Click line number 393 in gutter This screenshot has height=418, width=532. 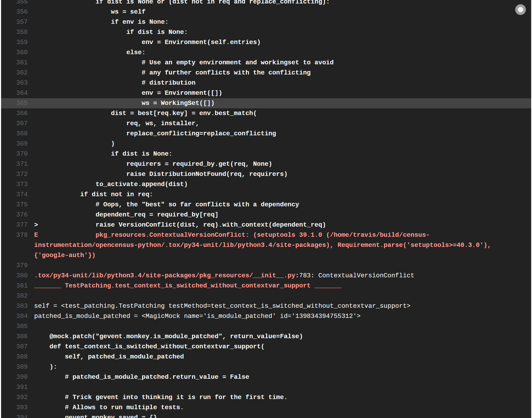coord(22,407)
